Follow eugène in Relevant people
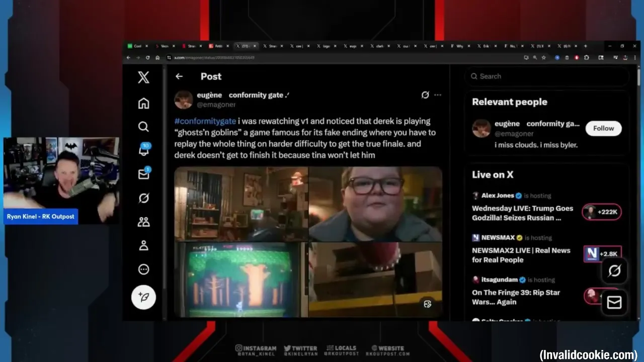The image size is (644, 362). click(603, 128)
